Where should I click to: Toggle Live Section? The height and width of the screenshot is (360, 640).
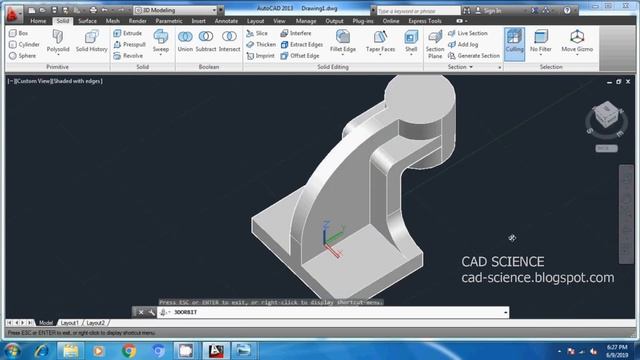coord(468,33)
